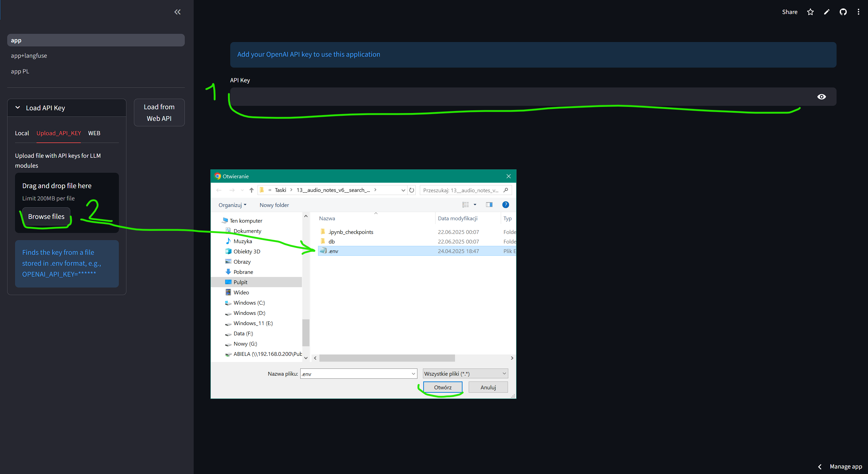Click the Browse files button

point(46,217)
